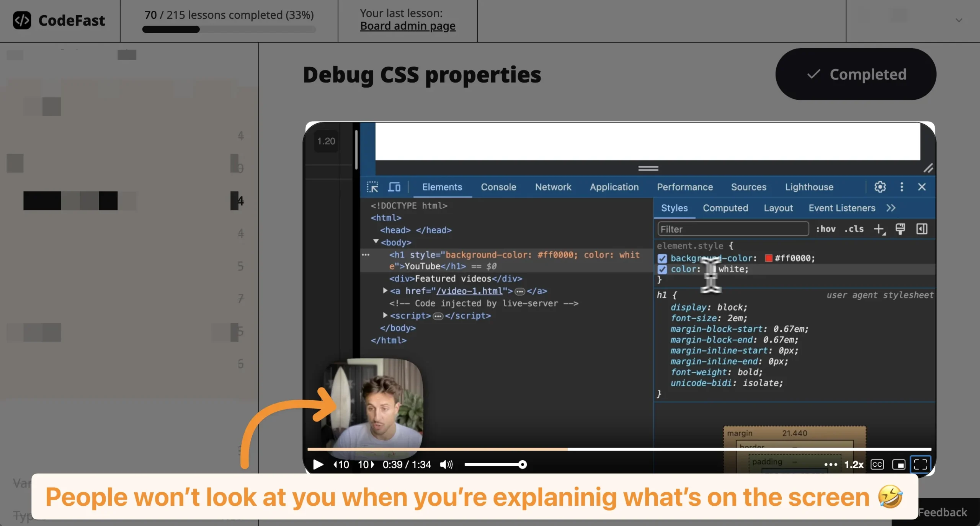Toggle rendering emulations paintbrush icon
This screenshot has height=526, width=980.
pos(900,229)
